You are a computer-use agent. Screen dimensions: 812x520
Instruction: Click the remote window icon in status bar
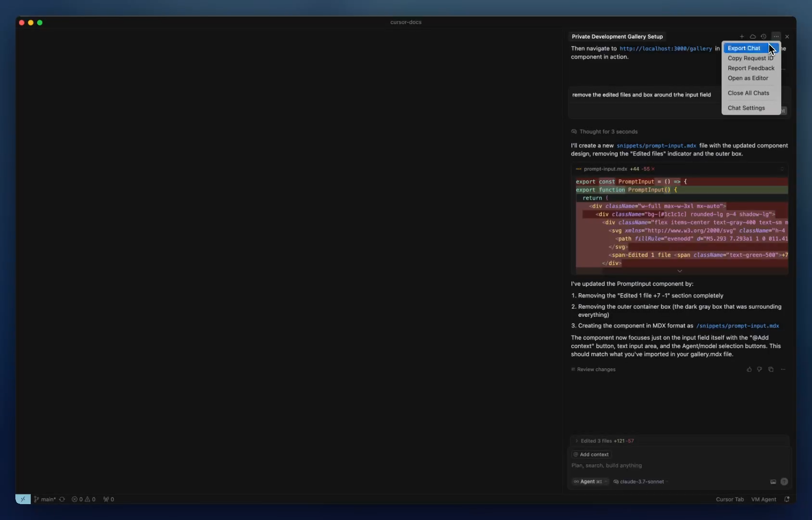23,499
